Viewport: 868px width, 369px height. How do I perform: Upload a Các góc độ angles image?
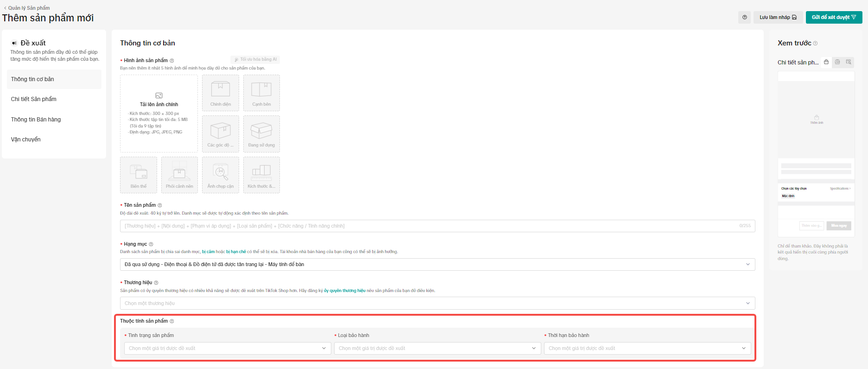[x=221, y=134]
